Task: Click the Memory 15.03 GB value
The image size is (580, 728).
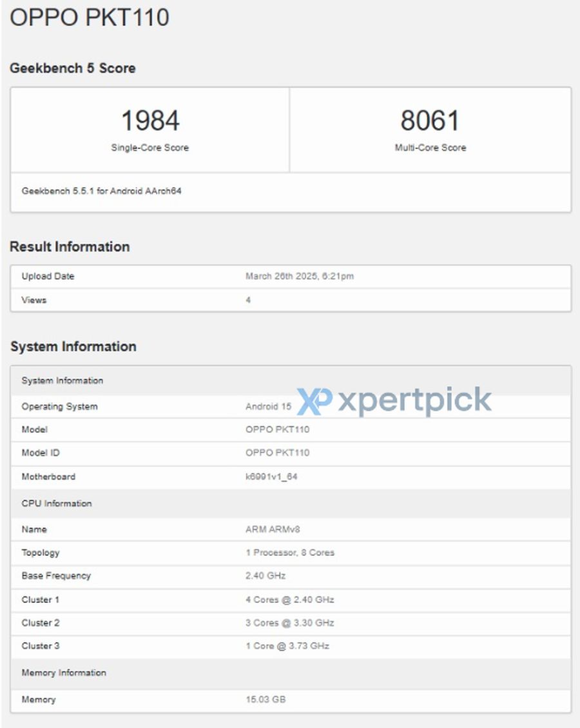Action: point(266,699)
